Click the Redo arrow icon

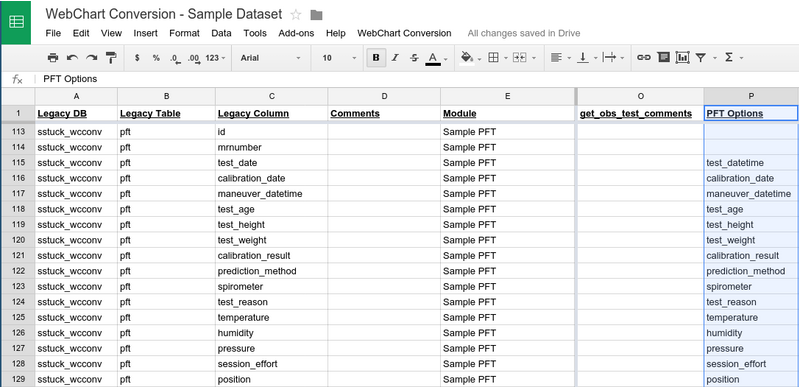[92, 58]
